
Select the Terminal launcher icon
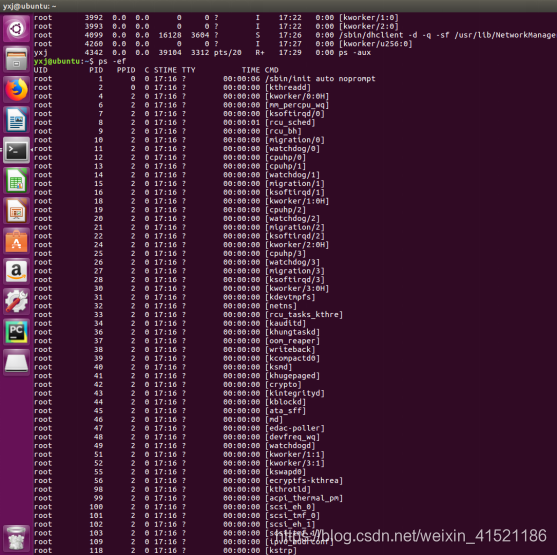click(x=16, y=150)
